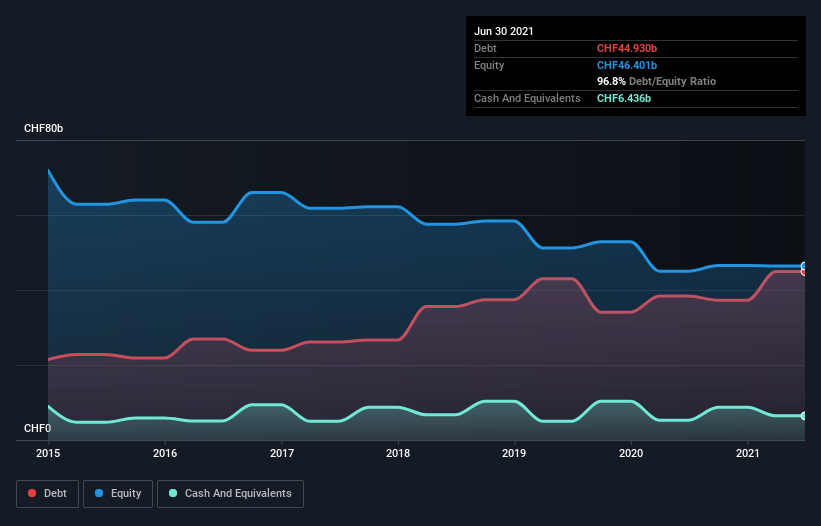Click the blue Equity endpoint marker on chart
The width and height of the screenshot is (821, 526).
(804, 266)
